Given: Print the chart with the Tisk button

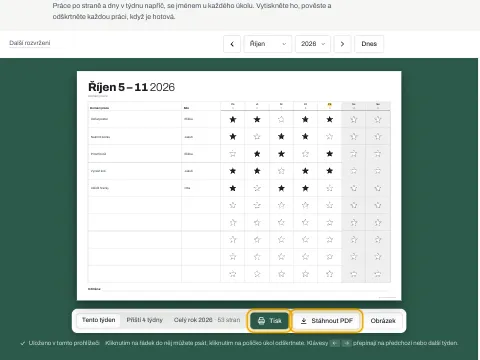Looking at the screenshot, I should [269, 321].
